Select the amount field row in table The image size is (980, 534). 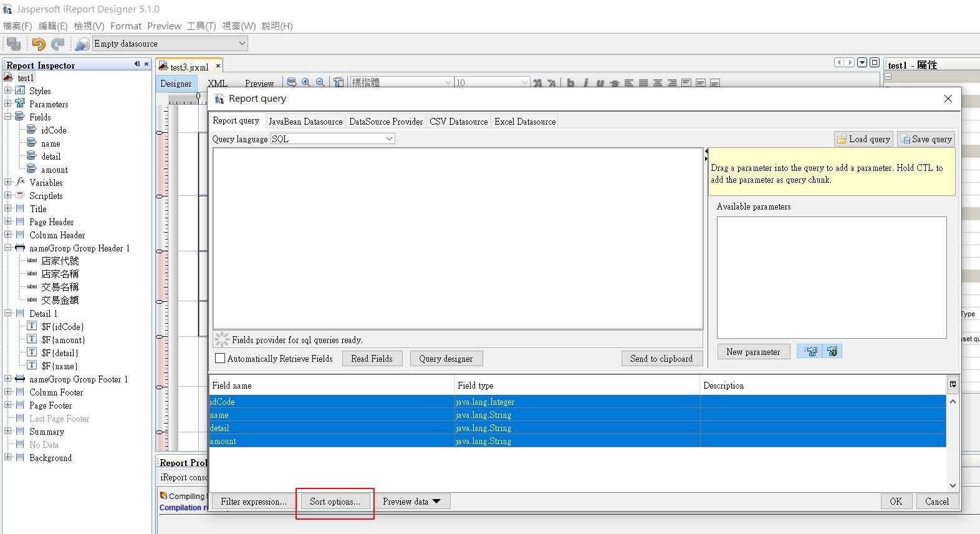tap(577, 441)
